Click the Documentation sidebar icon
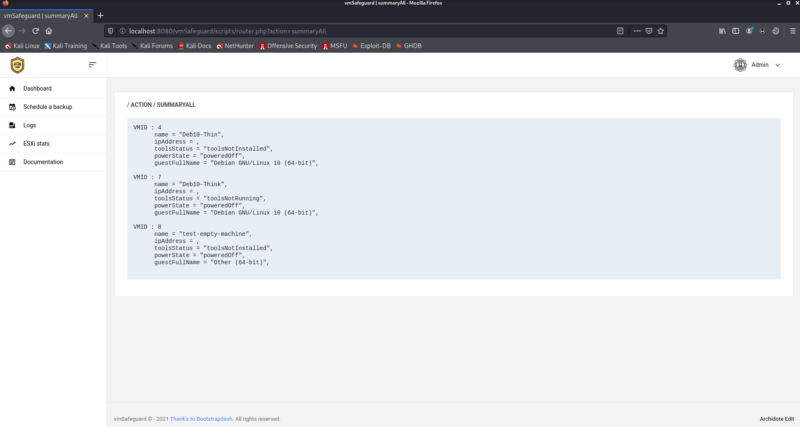The height and width of the screenshot is (427, 800). [12, 161]
